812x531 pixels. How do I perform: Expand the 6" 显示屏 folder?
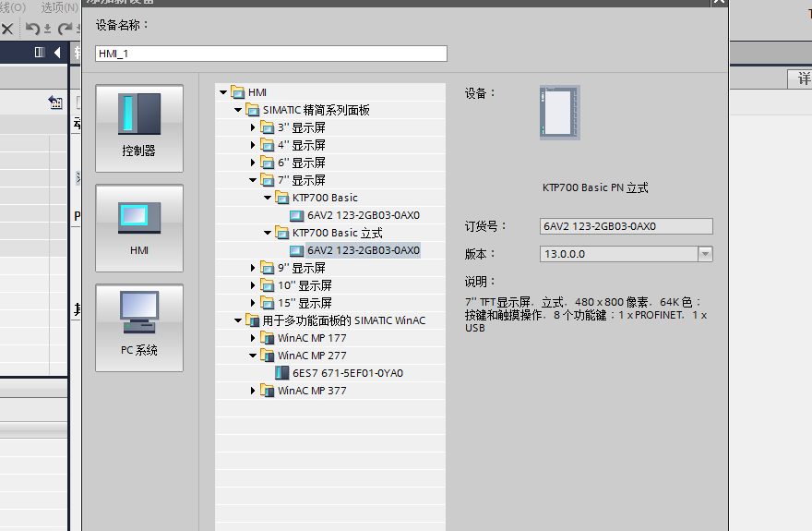click(253, 163)
